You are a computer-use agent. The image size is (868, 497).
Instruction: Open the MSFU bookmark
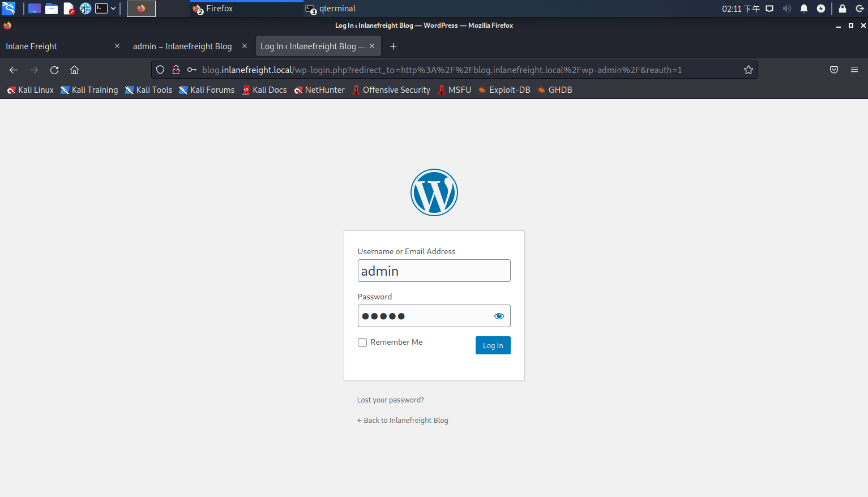(454, 90)
